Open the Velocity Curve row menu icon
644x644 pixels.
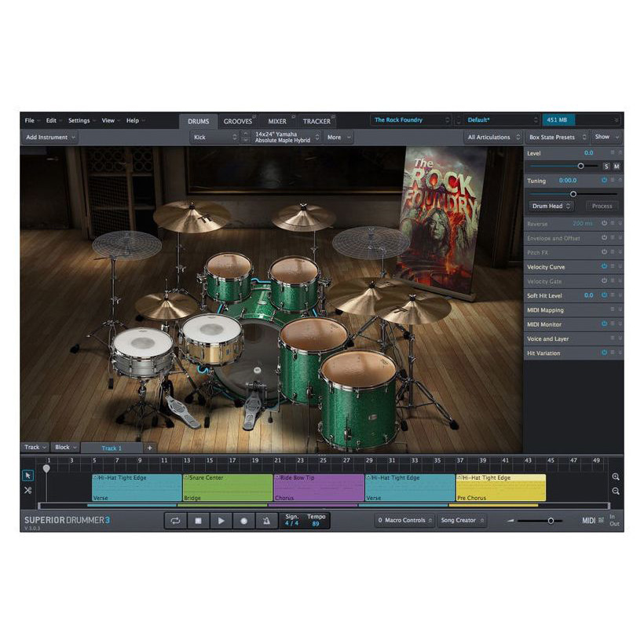point(613,266)
